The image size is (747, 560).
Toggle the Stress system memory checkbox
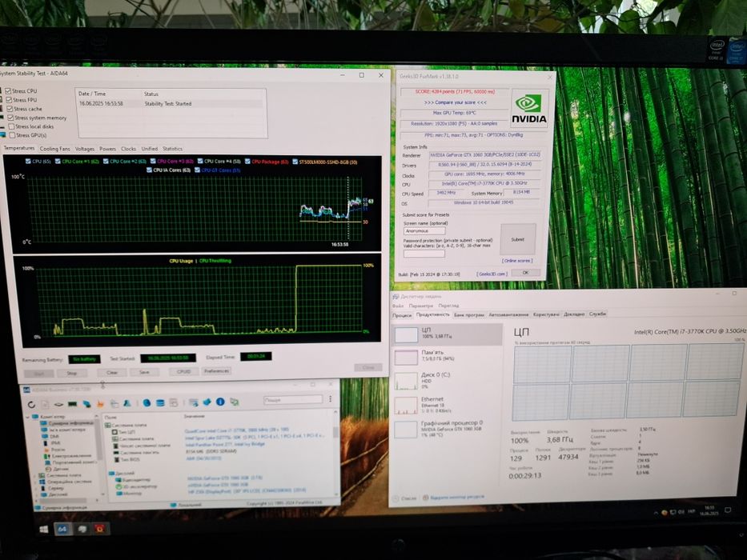click(10, 118)
